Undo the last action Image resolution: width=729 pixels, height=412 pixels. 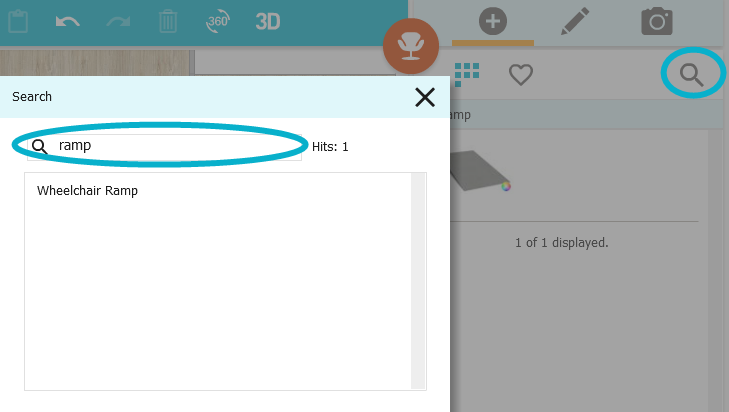click(x=67, y=22)
